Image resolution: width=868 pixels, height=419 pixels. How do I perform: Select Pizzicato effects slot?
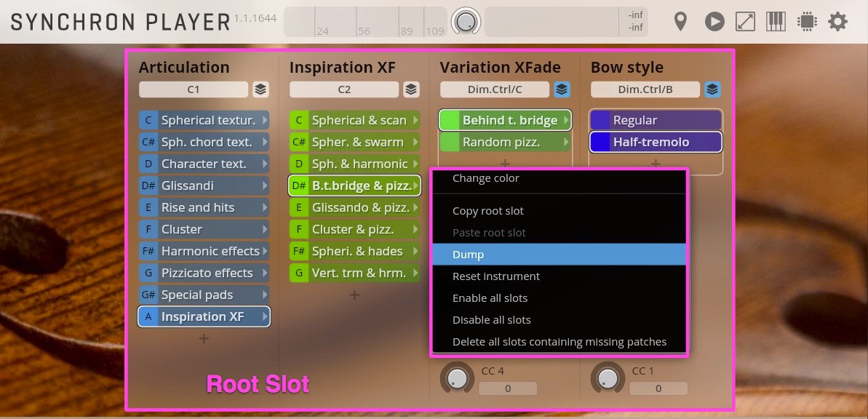point(204,273)
